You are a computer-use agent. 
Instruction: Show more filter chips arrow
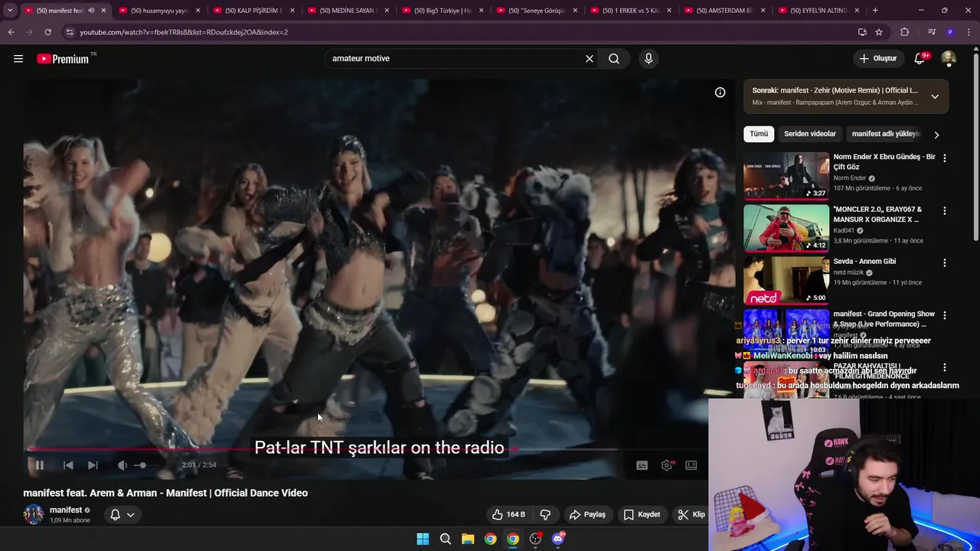[x=936, y=135]
